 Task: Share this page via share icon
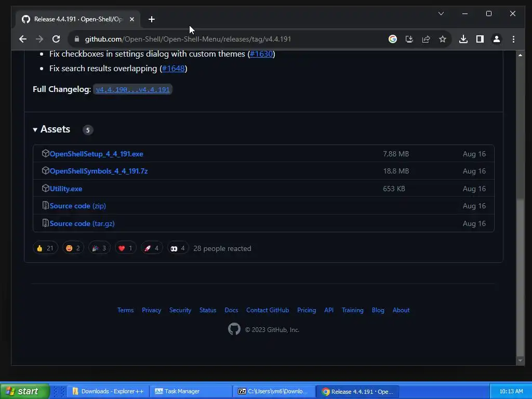(426, 39)
